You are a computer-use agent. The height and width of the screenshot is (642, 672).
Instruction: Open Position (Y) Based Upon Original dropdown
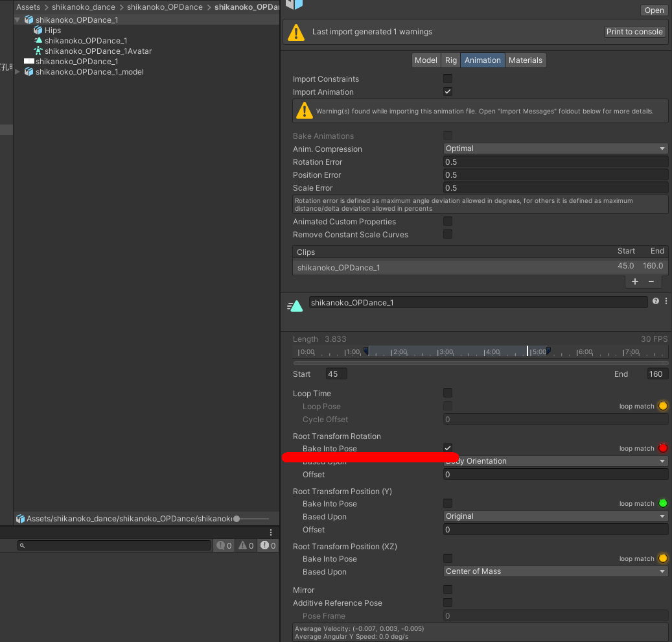(x=555, y=516)
